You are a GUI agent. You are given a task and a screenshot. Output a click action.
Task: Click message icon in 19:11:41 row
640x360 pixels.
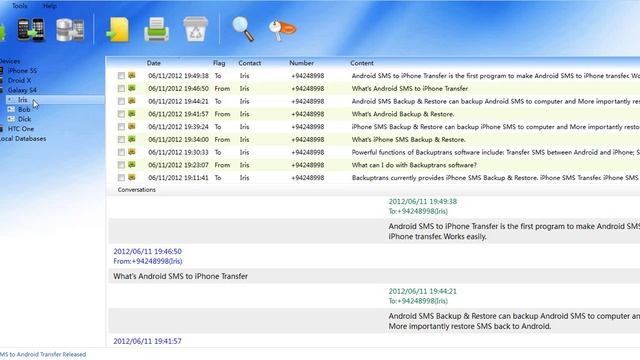(x=131, y=177)
